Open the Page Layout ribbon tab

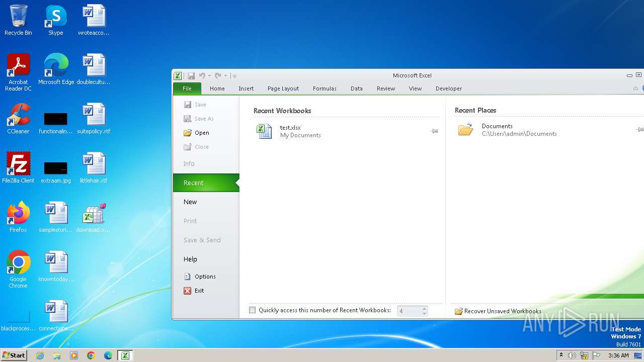pos(283,88)
